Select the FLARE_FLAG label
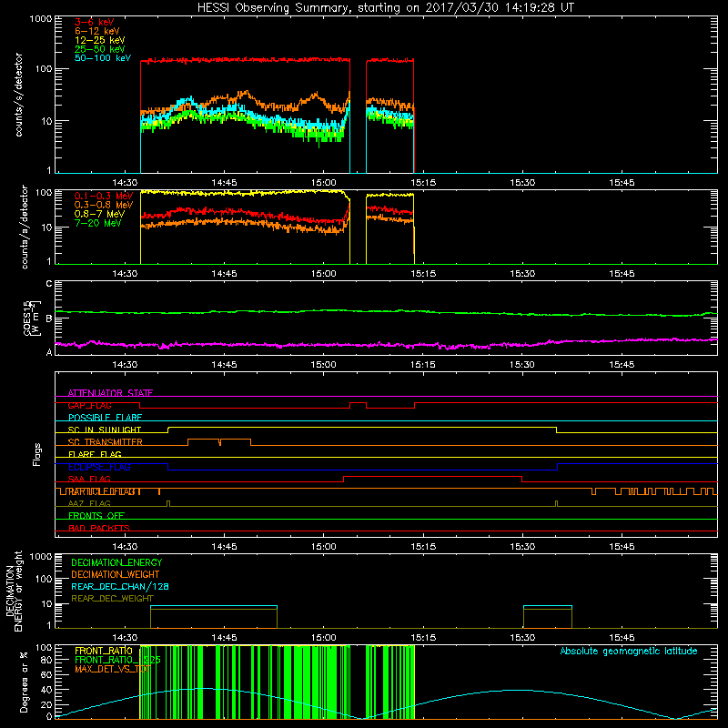 [95, 454]
